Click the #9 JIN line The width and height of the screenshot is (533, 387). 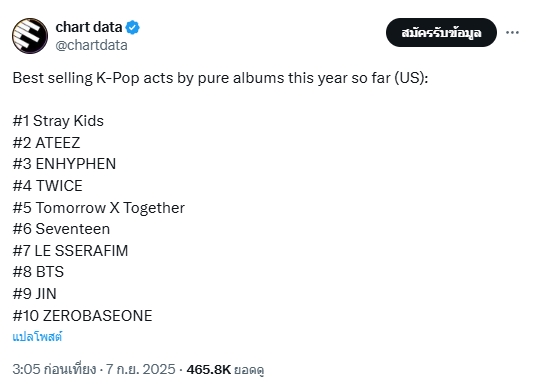[x=35, y=294]
